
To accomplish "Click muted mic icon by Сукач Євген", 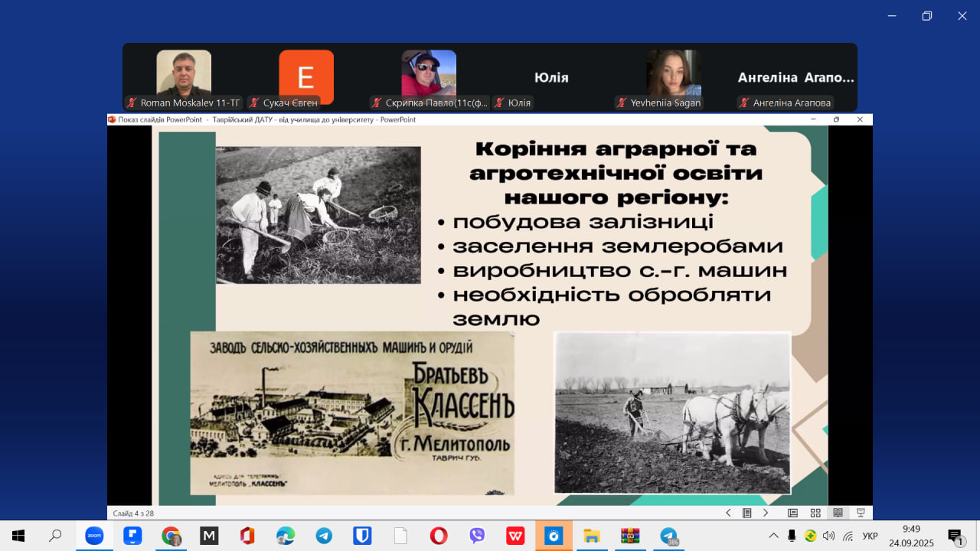I will 254,103.
